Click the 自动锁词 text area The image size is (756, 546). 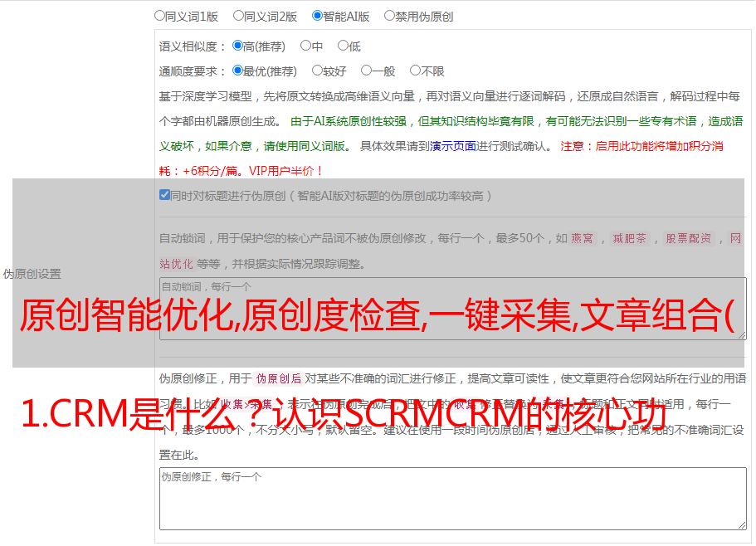coord(453,309)
